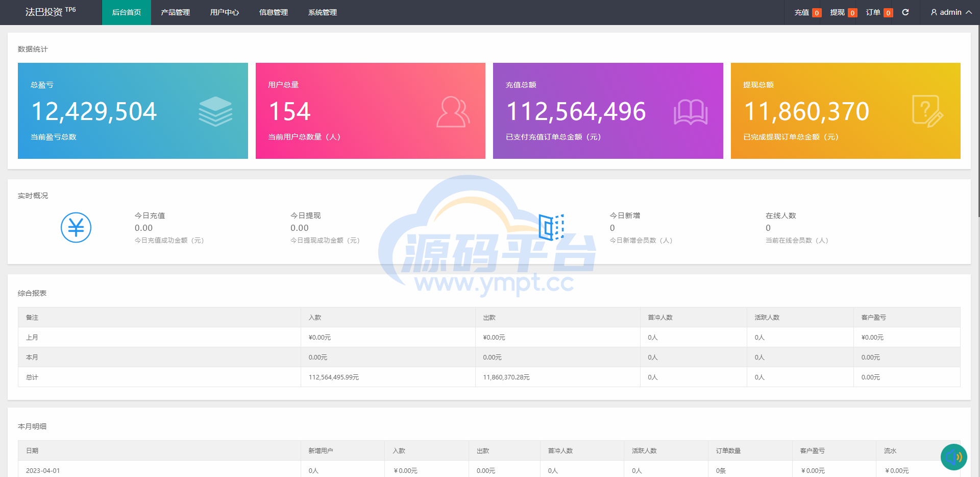Screen dimensions: 980x477
Task: Click the 本月 row label
Action: point(32,357)
